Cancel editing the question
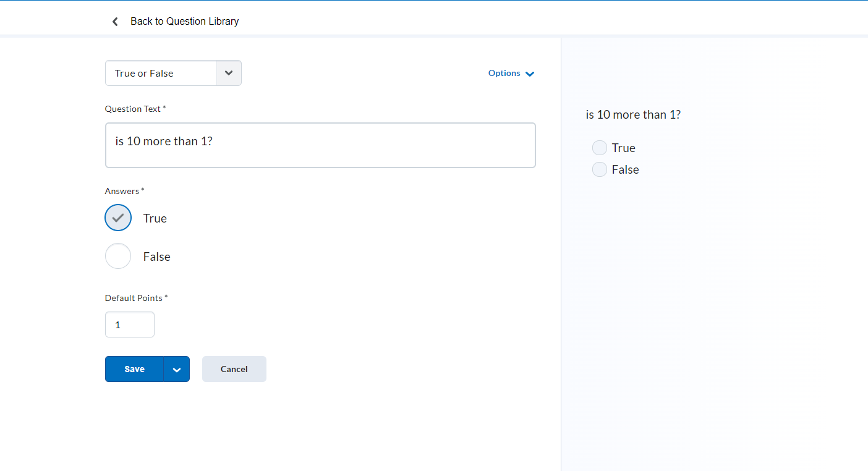 tap(234, 369)
